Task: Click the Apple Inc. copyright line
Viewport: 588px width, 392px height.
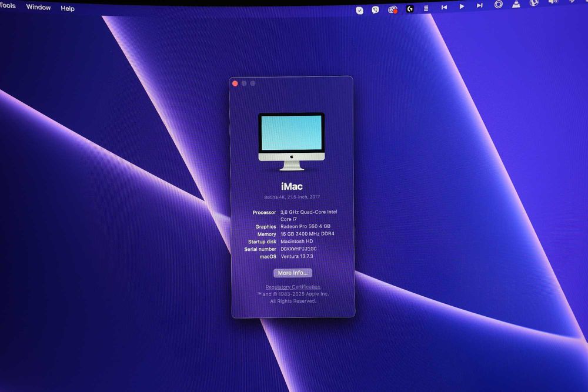Action: 293,294
